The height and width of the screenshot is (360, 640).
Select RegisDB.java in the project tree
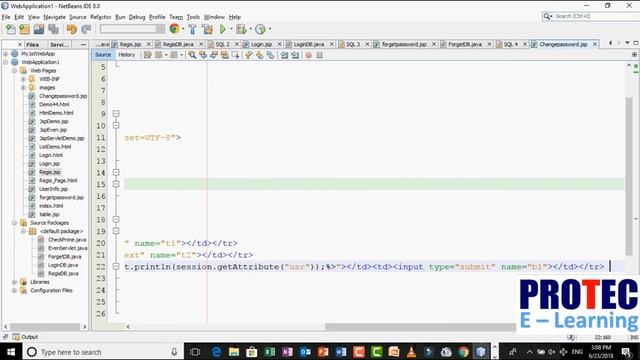point(63,273)
